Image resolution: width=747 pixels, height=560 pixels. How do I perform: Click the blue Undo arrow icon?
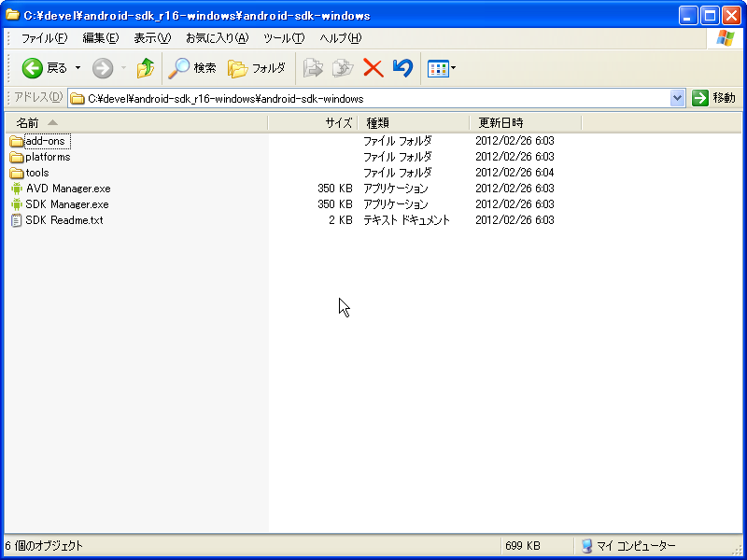click(402, 68)
